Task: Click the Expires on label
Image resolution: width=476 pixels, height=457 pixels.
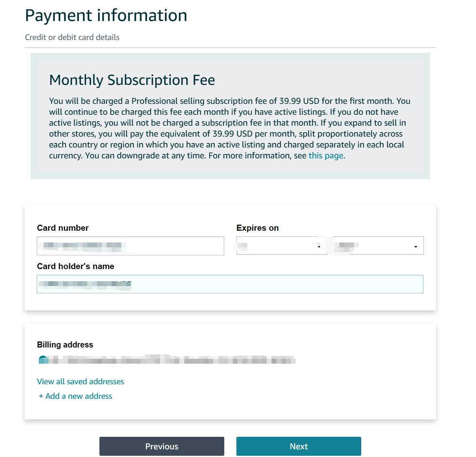Action: [x=257, y=228]
